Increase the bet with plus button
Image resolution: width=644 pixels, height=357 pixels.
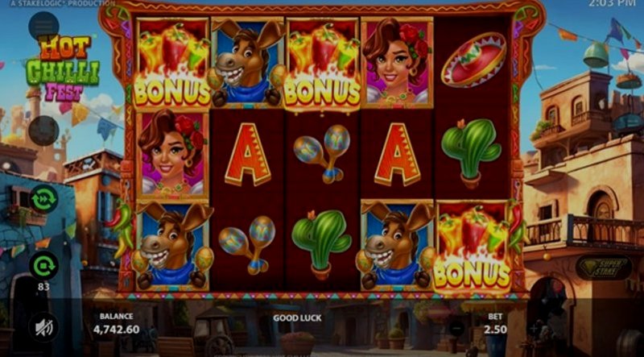tap(533, 328)
